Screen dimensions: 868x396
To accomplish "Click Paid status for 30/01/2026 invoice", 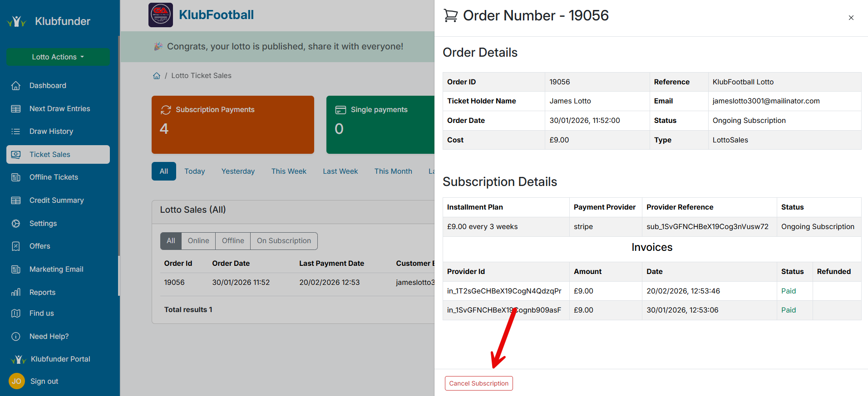I will pos(789,310).
